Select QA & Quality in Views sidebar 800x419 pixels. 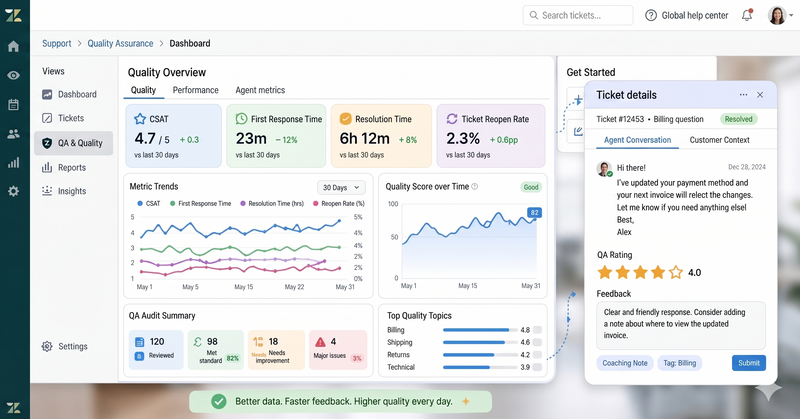[x=73, y=143]
